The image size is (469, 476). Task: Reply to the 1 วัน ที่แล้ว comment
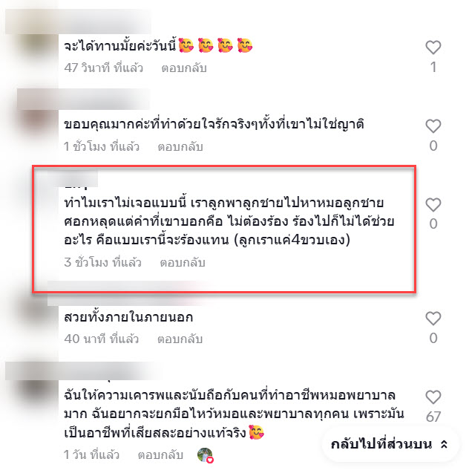160,454
